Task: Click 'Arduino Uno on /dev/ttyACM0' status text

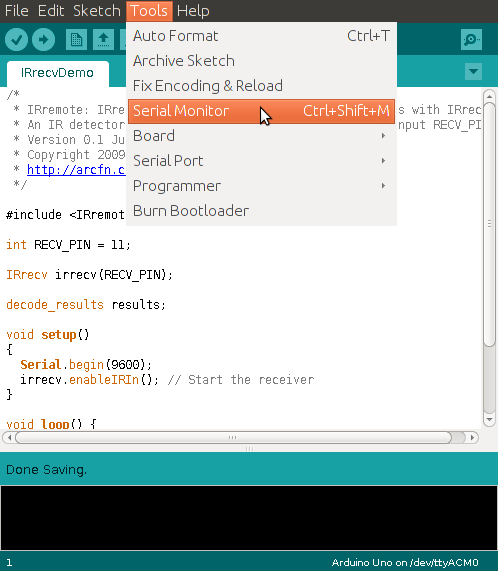Action: tap(405, 563)
